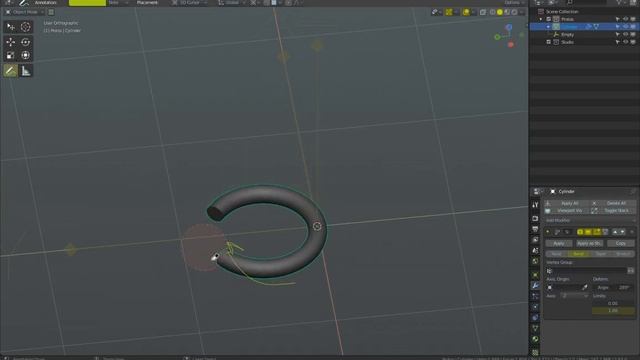
Task: Select the Empty object in outliner
Action: pos(567,35)
